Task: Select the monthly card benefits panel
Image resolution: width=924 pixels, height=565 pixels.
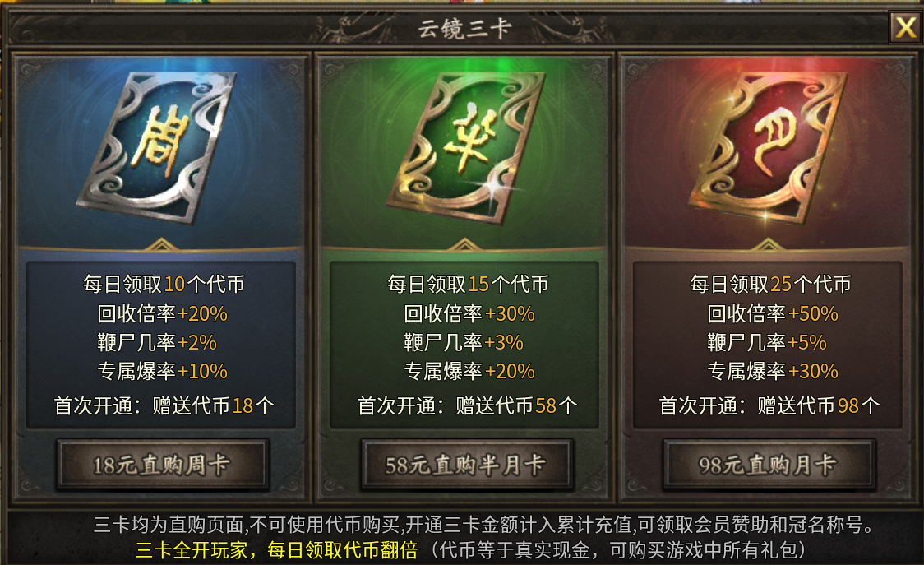Action: tap(768, 345)
